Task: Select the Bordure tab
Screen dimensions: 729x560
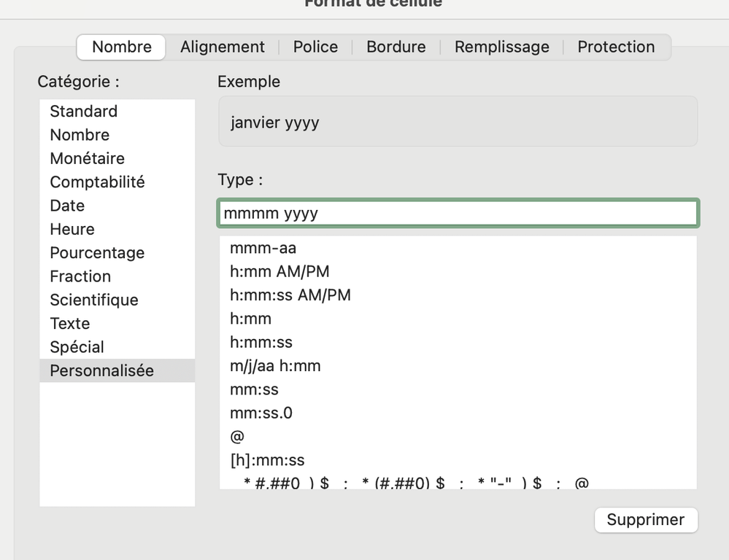Action: point(396,47)
